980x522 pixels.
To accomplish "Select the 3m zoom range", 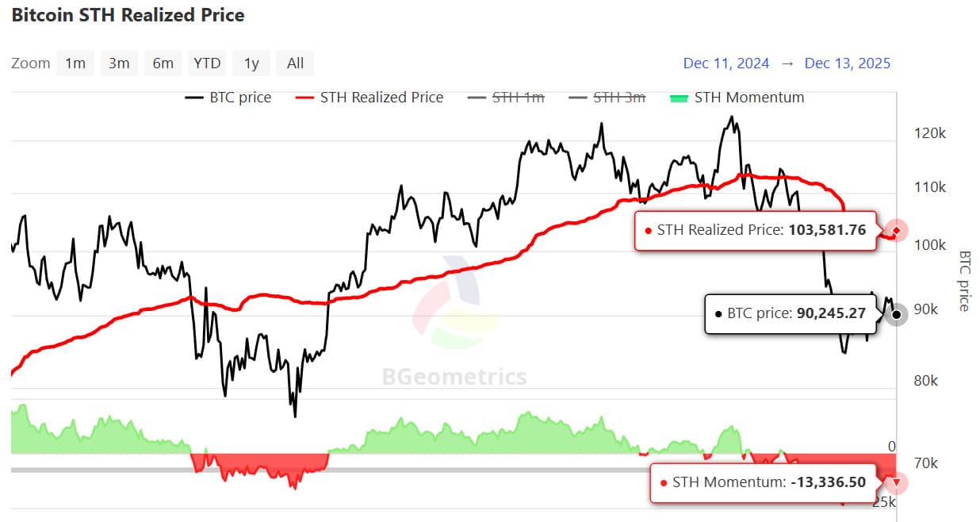I will click(119, 63).
